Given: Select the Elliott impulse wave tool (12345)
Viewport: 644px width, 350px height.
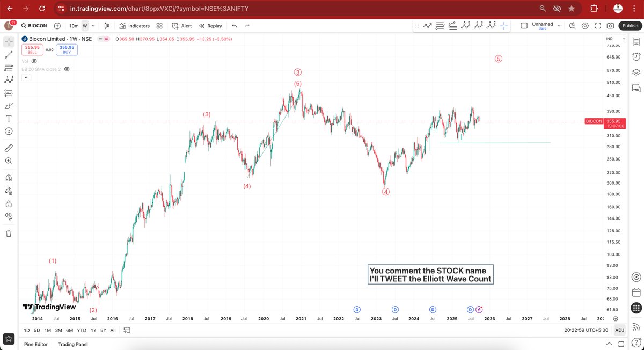Looking at the screenshot, I should coord(479,26).
